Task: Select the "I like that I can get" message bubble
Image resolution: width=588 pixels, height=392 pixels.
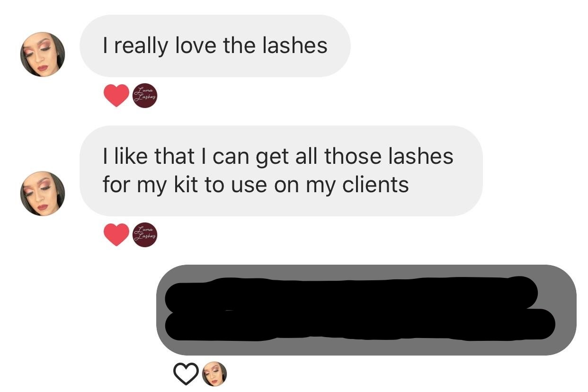Action: pyautogui.click(x=281, y=170)
